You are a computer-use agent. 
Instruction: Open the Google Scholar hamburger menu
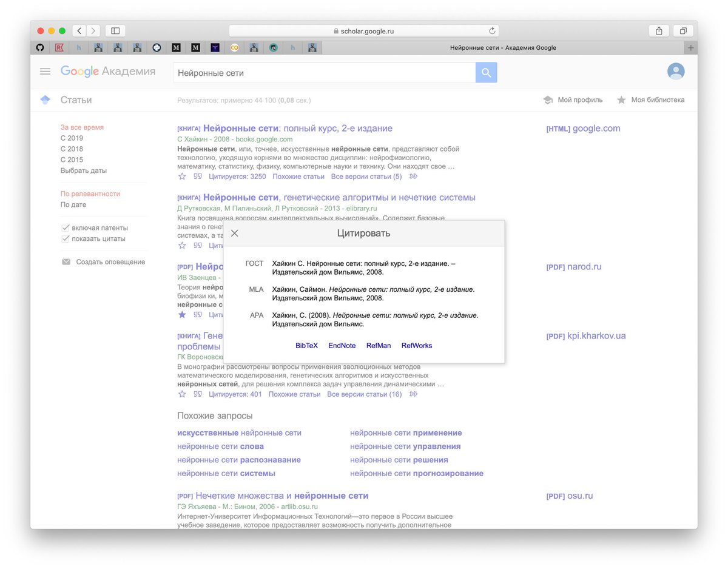[45, 72]
